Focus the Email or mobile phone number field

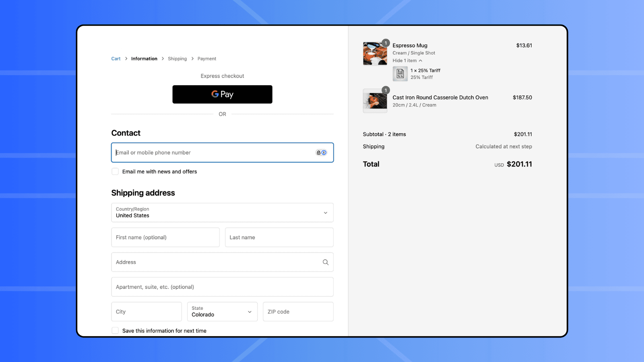click(x=213, y=152)
